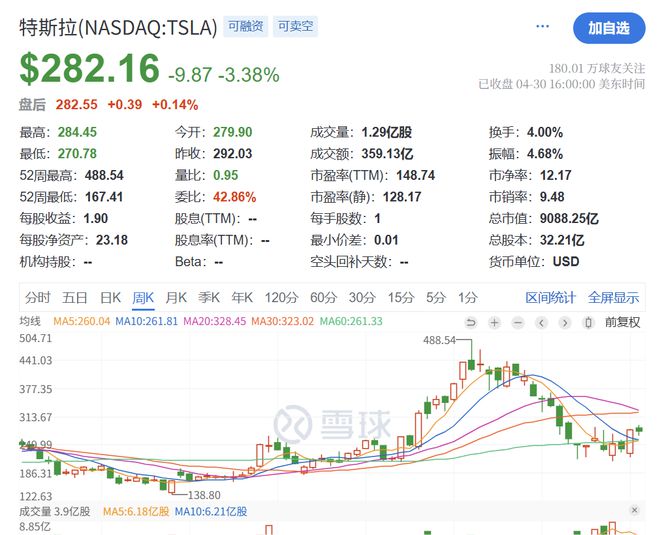Screen dimensions: 660x535
Task: Click the 加自选 add-to-watchlist button
Action: click(609, 28)
